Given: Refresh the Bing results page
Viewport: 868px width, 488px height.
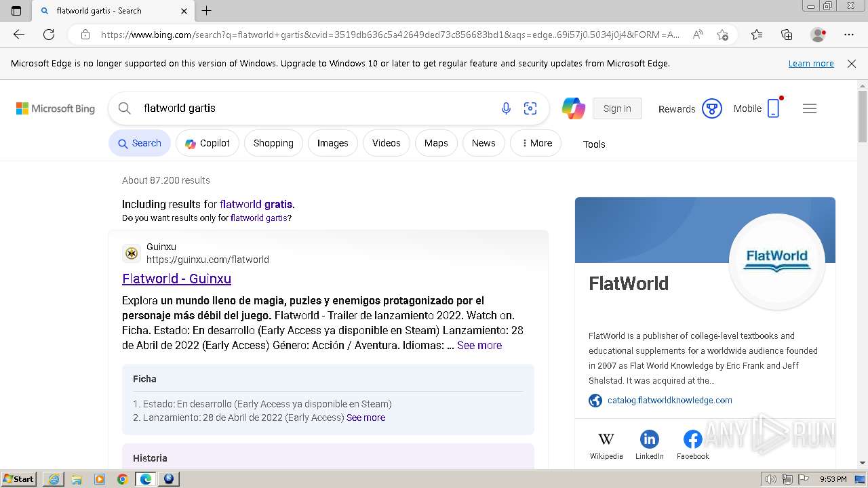Looking at the screenshot, I should click(49, 35).
